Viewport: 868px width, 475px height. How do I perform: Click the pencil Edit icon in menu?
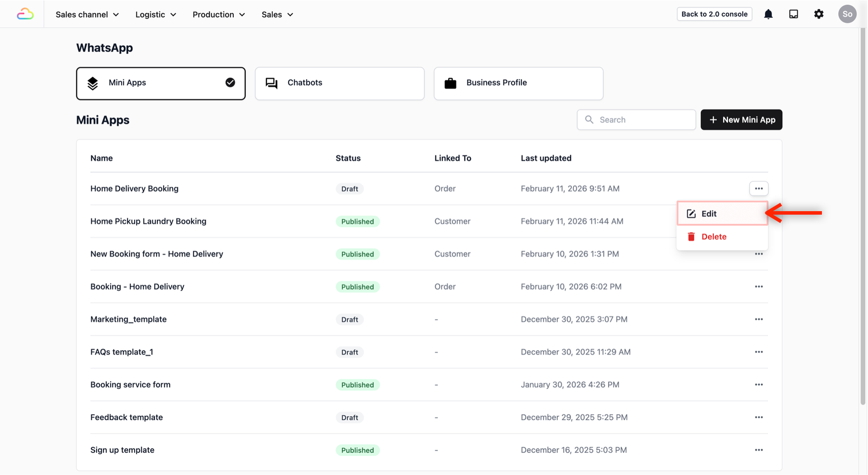pos(691,213)
